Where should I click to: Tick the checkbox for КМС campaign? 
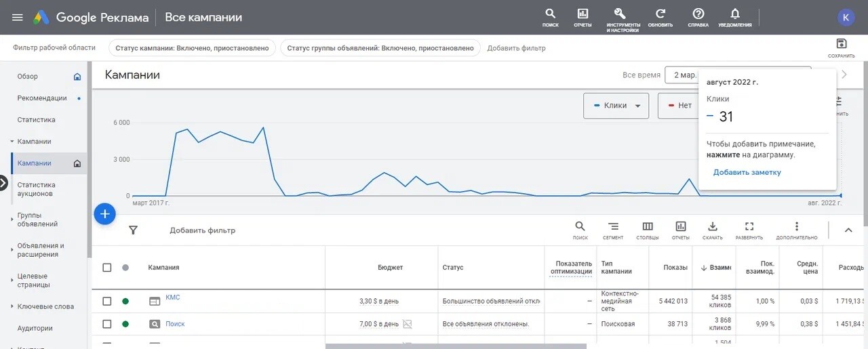coord(107,301)
